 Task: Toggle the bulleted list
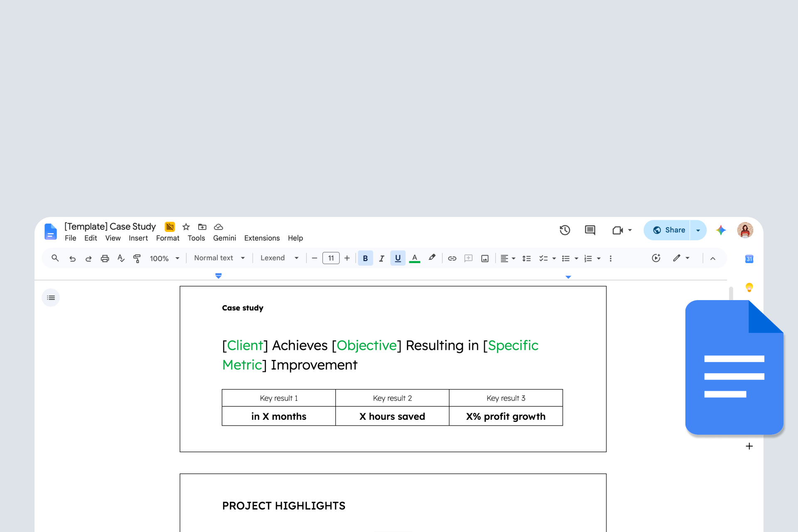pyautogui.click(x=566, y=259)
